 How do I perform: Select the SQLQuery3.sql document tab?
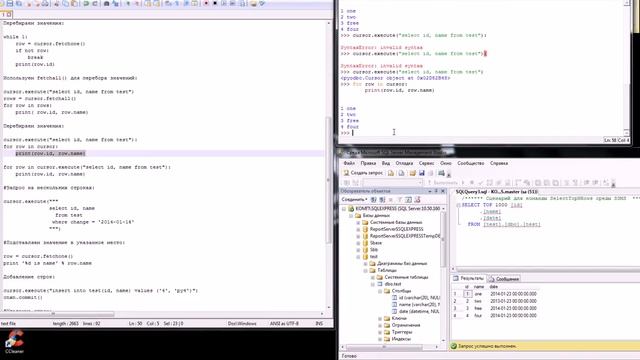coord(496,191)
